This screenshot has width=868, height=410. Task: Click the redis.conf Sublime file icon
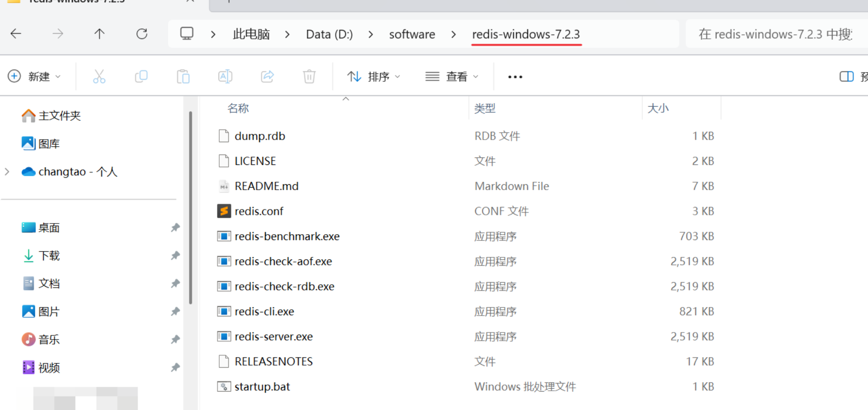[224, 211]
